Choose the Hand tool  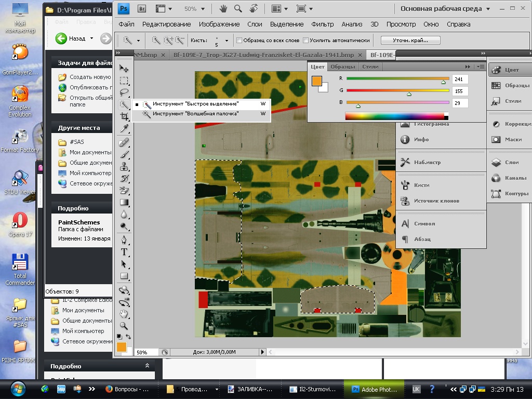[x=124, y=314]
